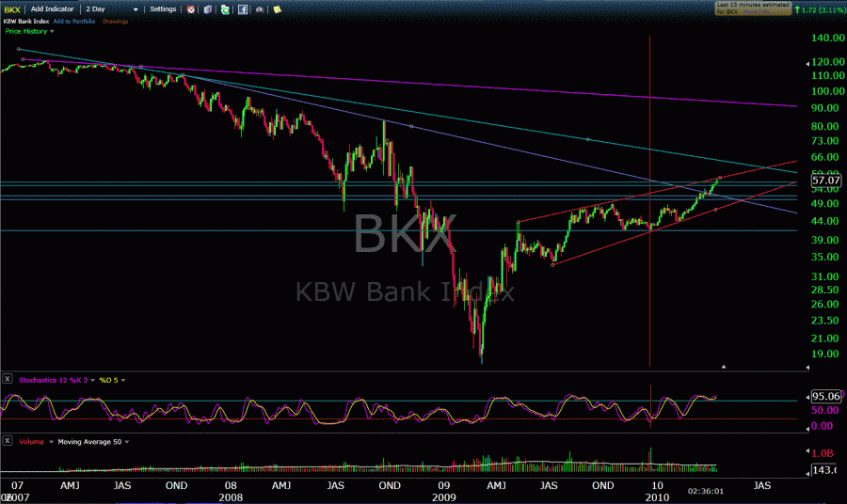Share chart via Twitter icon
Viewport: 847px width, 504px height.
pyautogui.click(x=225, y=9)
